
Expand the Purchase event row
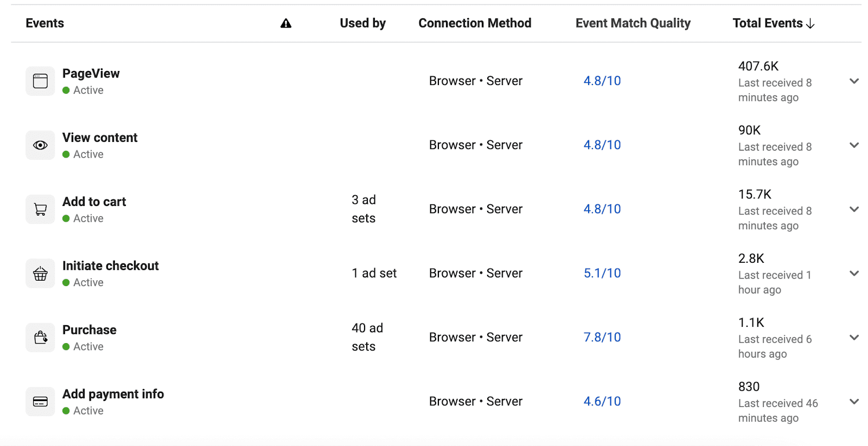click(x=854, y=337)
